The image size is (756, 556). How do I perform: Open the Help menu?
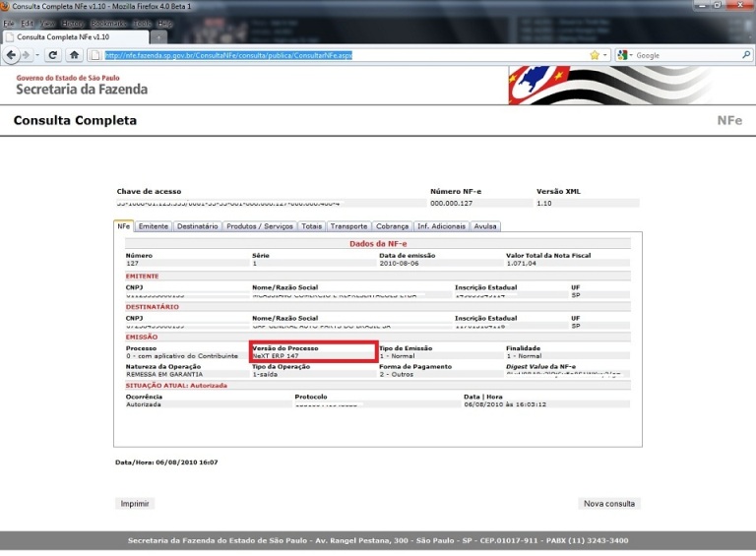(165, 24)
